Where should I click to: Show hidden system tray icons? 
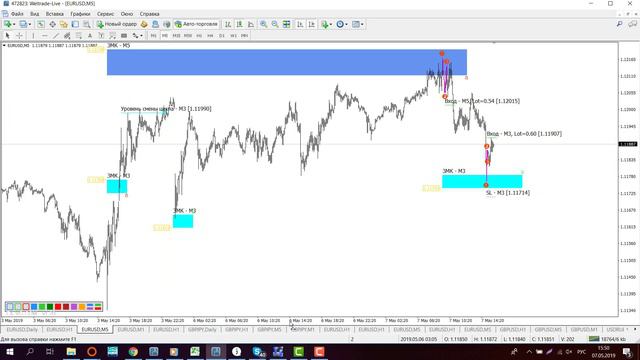coord(529,351)
